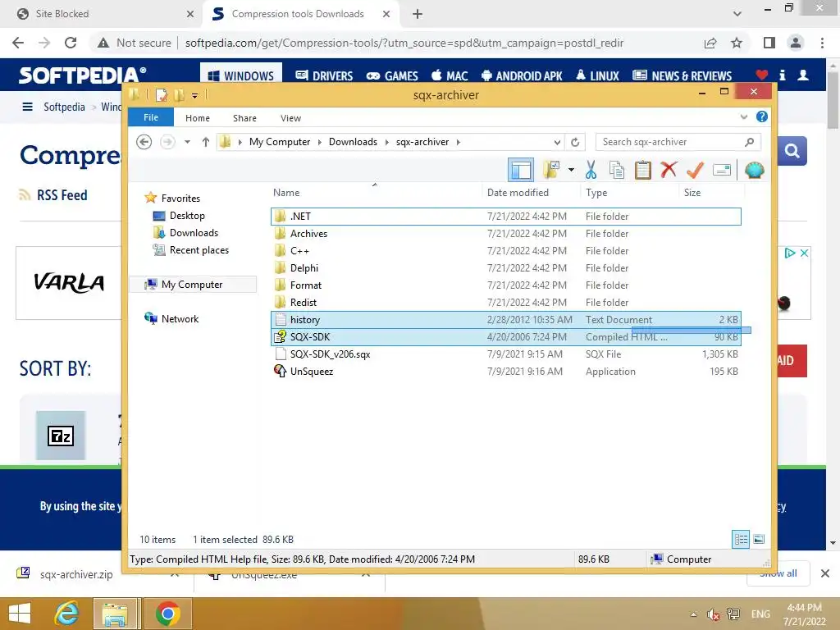Click the Chrome share page icon

pyautogui.click(x=710, y=43)
